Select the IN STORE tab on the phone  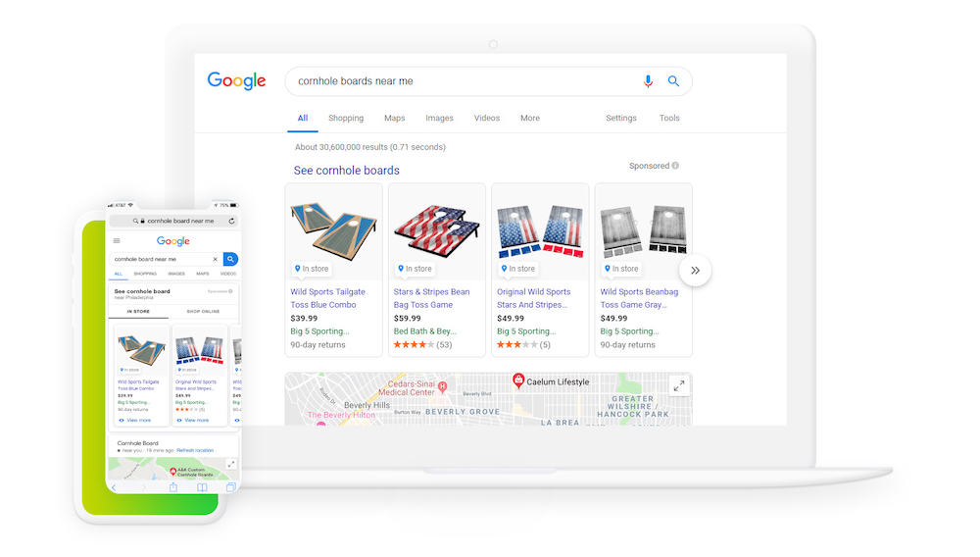point(138,311)
